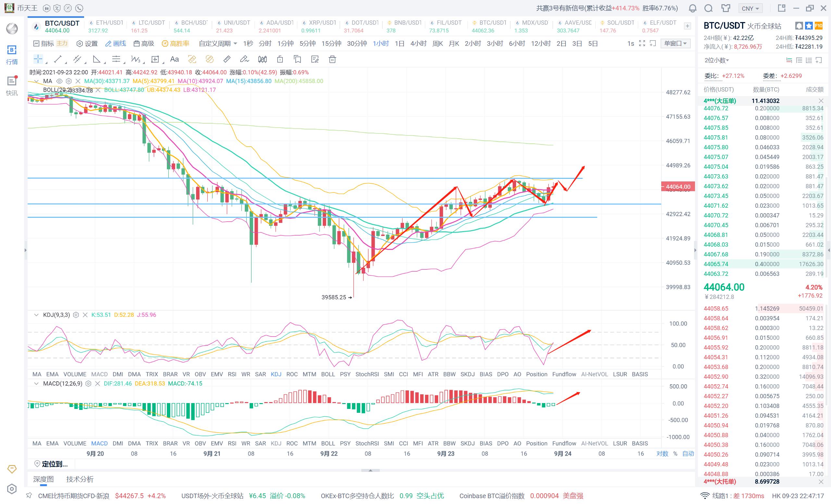Screen dimensions: 831x504
Task: Toggle 对数 logarithmic scale option
Action: (662, 453)
